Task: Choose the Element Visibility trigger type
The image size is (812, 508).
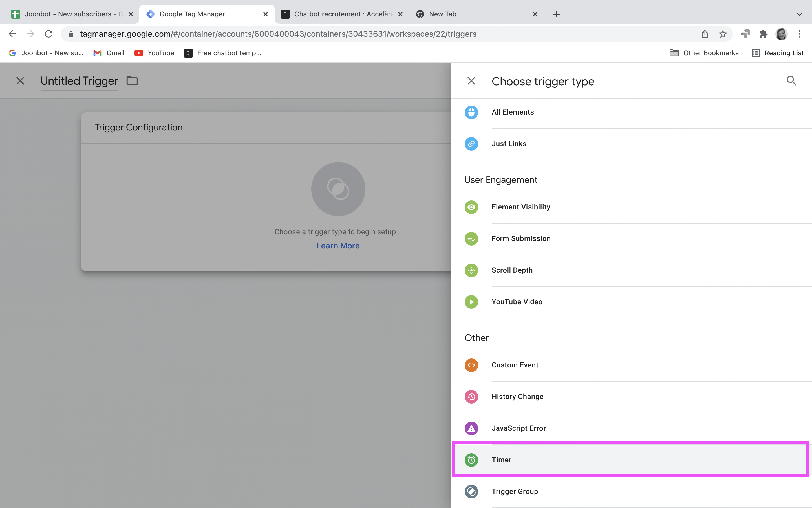Action: (632, 207)
